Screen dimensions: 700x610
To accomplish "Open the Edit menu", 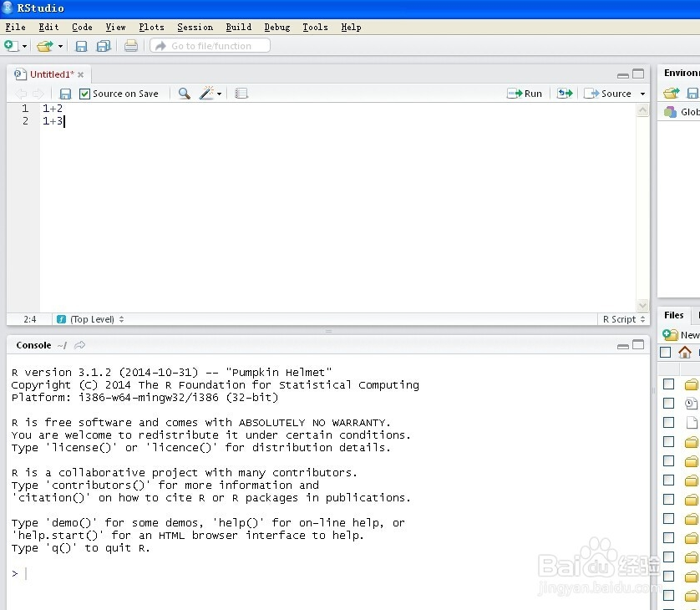I will (48, 28).
